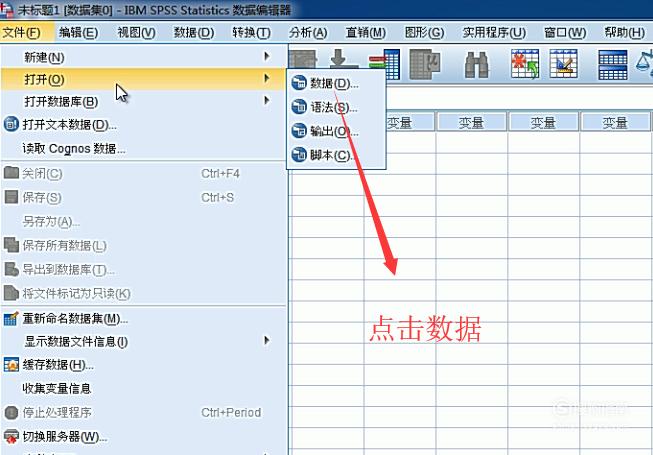653x455 pixels.
Task: Open the 实用程序(U) menu
Action: coord(494,32)
